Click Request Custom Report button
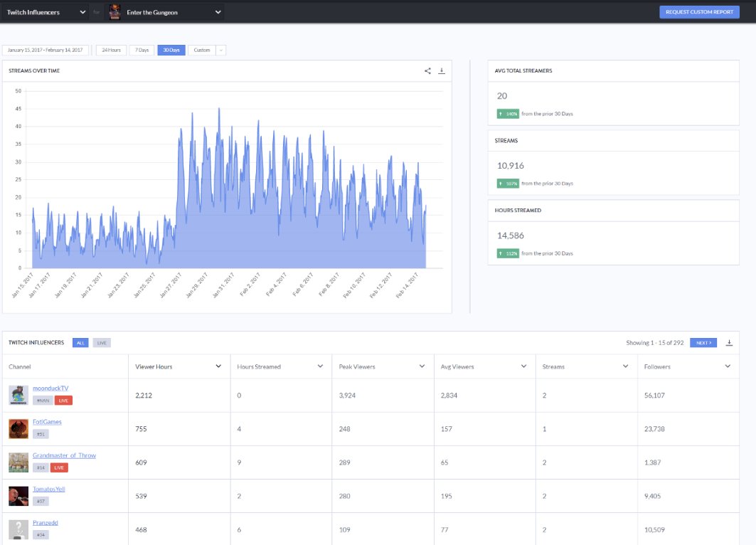 coord(699,12)
